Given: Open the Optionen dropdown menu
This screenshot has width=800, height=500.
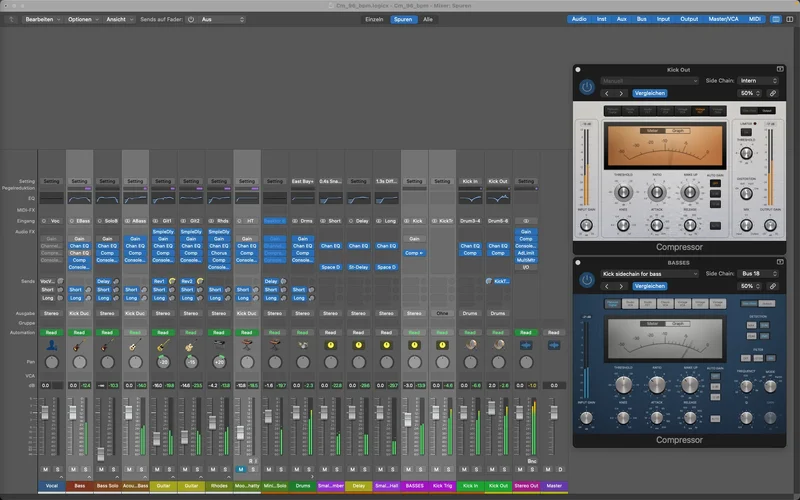Looking at the screenshot, I should tap(83, 19).
